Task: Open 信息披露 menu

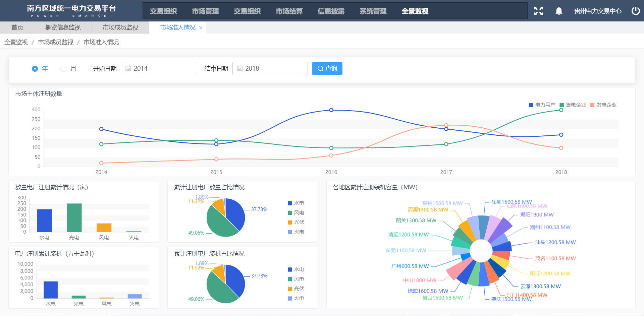Action: [331, 11]
